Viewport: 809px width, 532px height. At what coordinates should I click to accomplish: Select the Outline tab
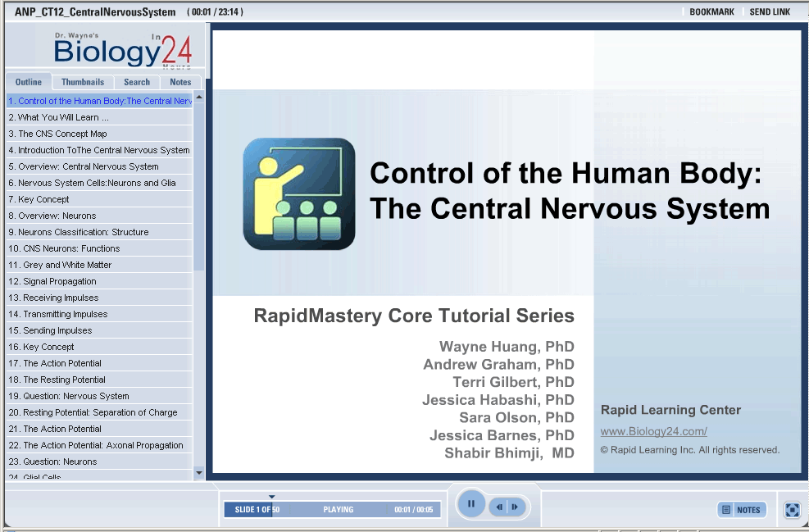[x=29, y=82]
